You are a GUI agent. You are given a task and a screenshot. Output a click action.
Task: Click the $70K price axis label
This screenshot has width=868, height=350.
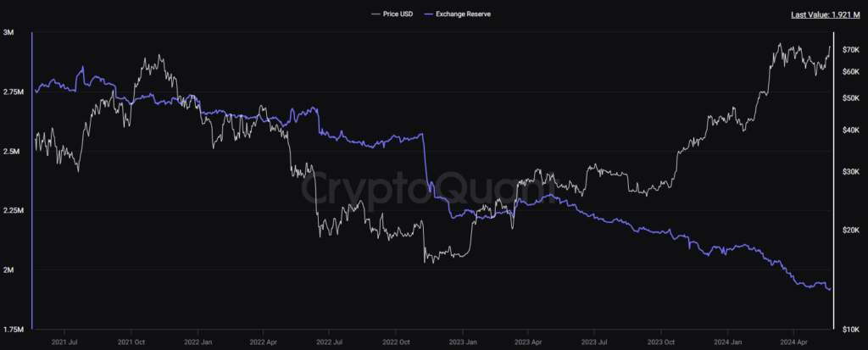click(x=850, y=51)
